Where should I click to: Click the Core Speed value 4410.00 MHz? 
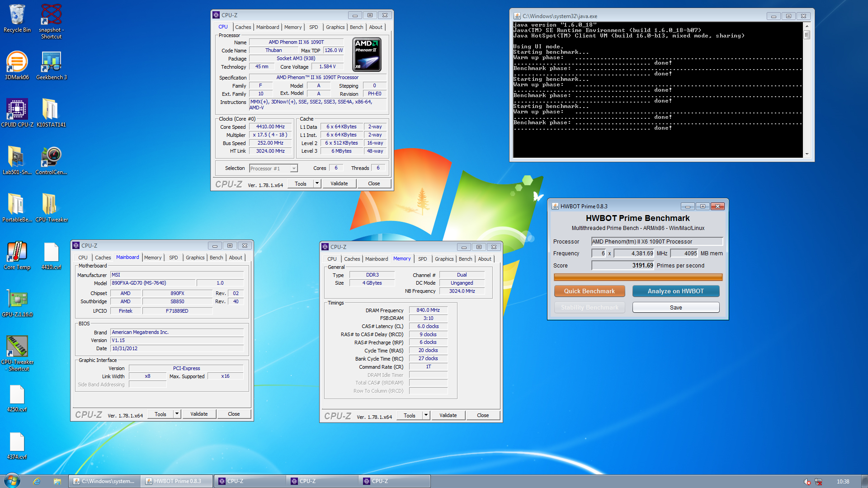[270, 127]
